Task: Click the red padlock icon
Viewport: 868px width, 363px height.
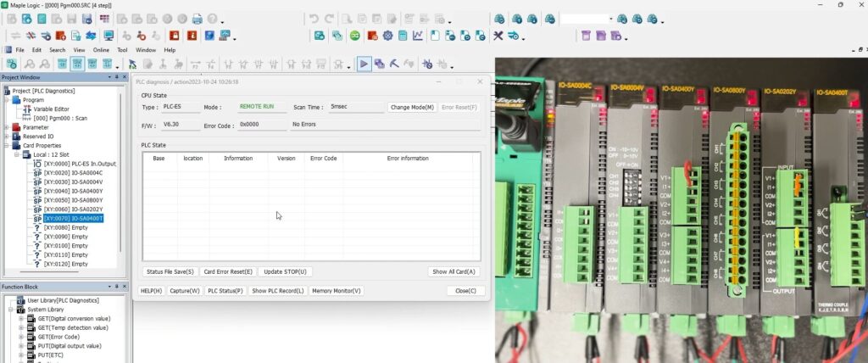Action: (175, 36)
